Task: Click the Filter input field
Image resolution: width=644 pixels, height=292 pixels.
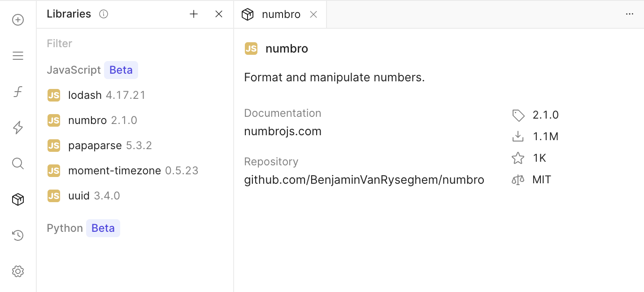Action: point(135,44)
